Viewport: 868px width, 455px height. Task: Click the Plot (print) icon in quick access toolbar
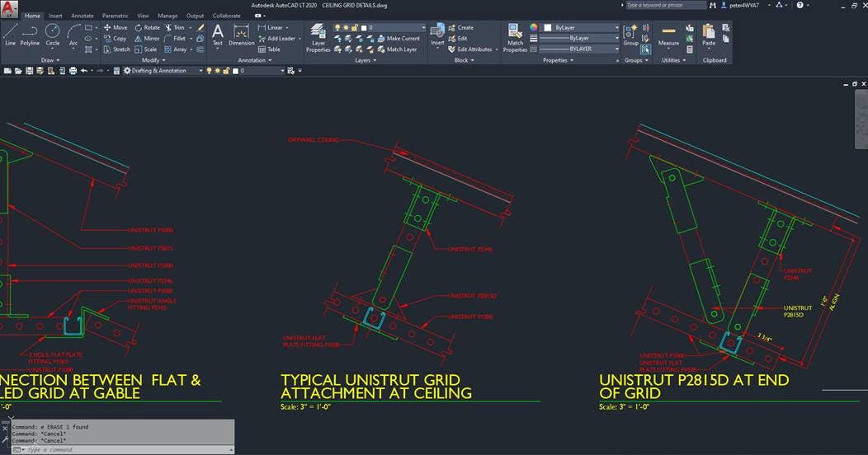pos(73,71)
